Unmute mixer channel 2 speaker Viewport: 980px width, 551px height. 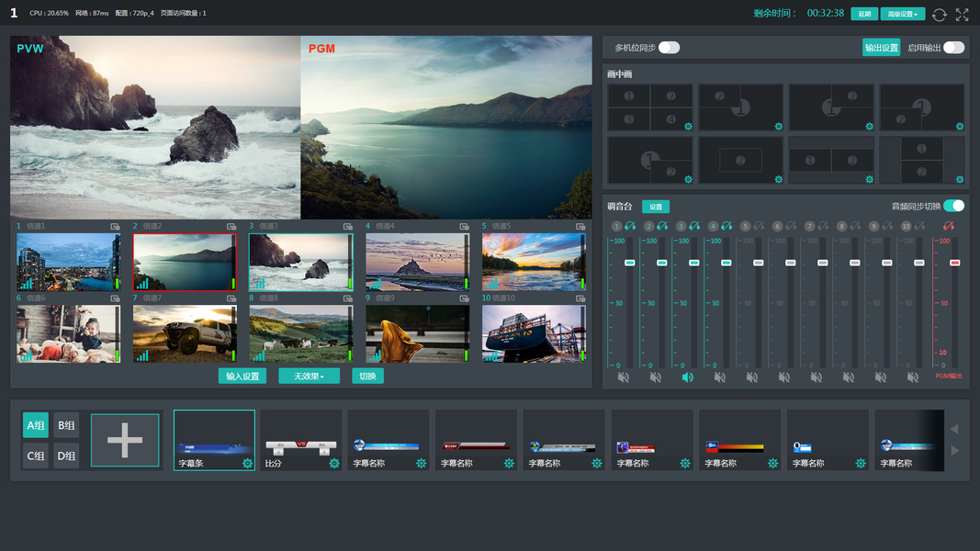655,377
